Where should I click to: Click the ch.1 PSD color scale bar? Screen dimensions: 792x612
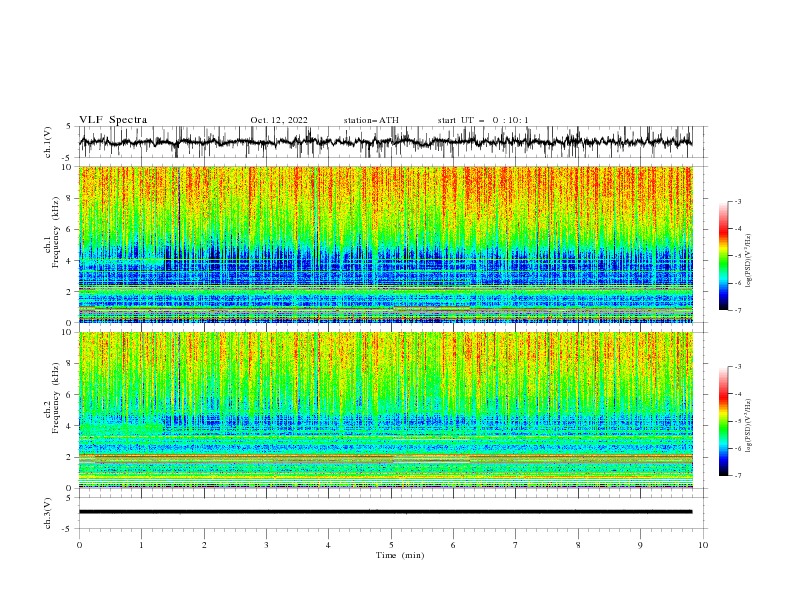click(x=723, y=256)
